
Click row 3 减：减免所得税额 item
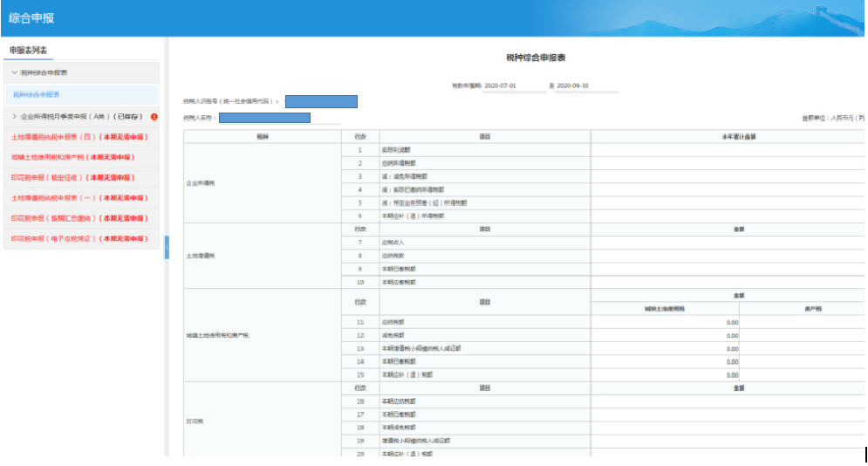tap(404, 176)
